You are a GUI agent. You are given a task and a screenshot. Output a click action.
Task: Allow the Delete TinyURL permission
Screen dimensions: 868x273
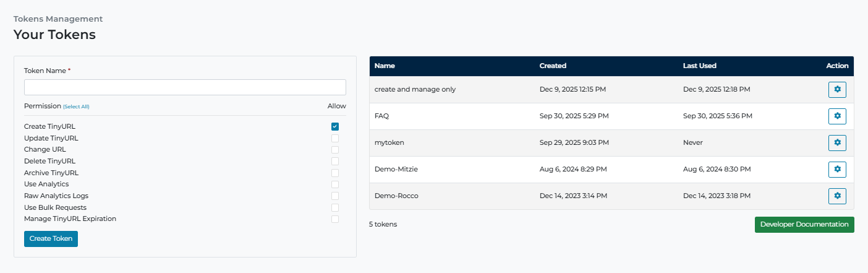click(x=335, y=161)
